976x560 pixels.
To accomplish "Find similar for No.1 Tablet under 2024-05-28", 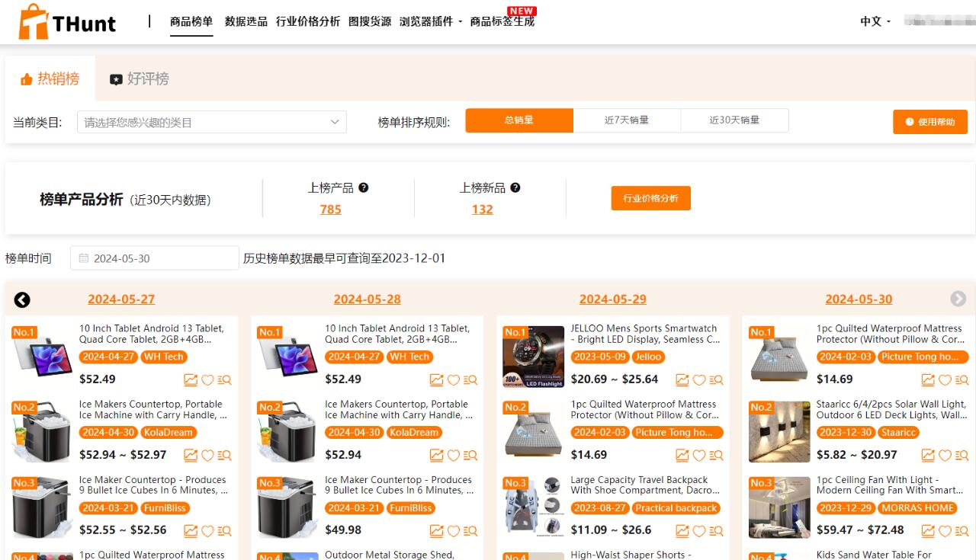I will 470,379.
